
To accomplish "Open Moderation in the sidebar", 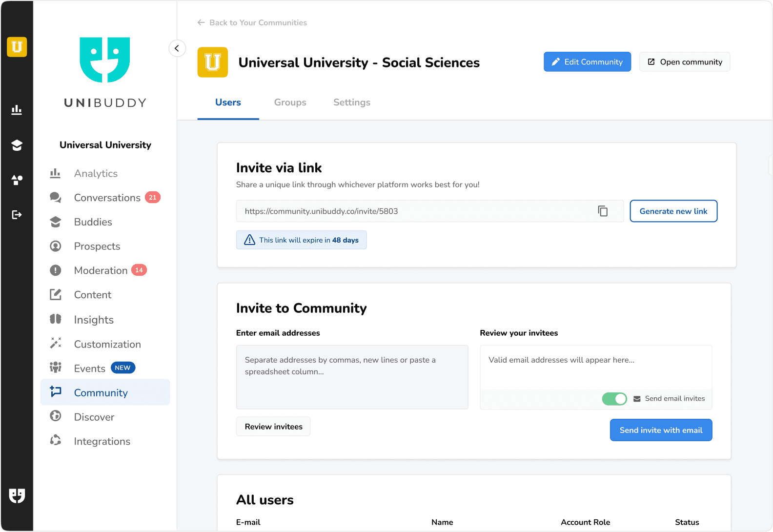I will point(101,270).
